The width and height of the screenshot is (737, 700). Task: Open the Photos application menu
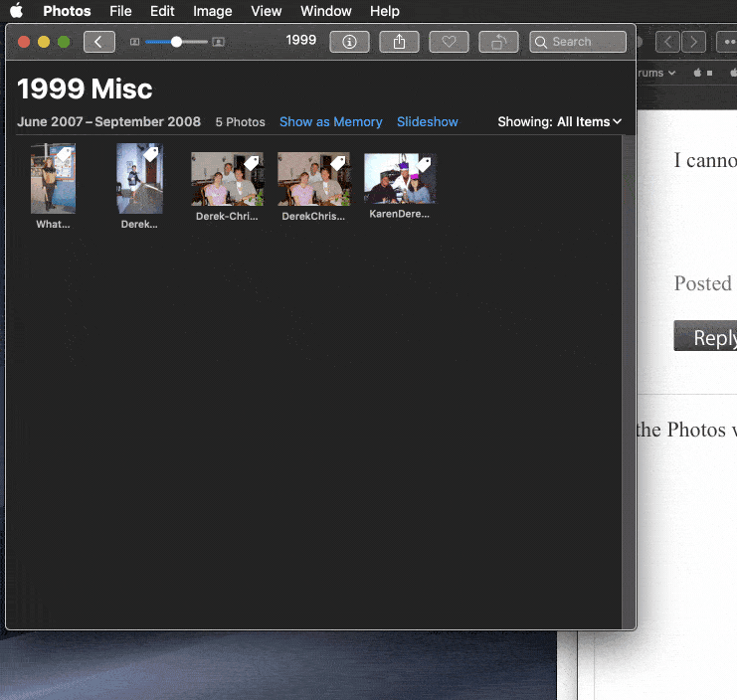click(x=67, y=11)
